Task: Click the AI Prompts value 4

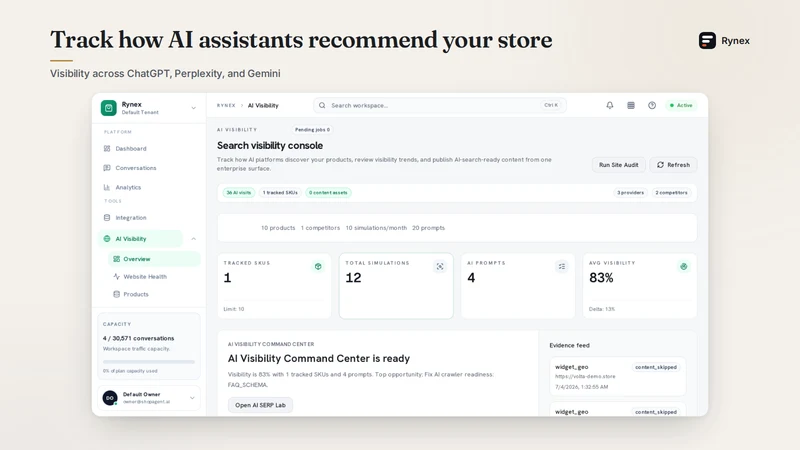Action: click(471, 278)
